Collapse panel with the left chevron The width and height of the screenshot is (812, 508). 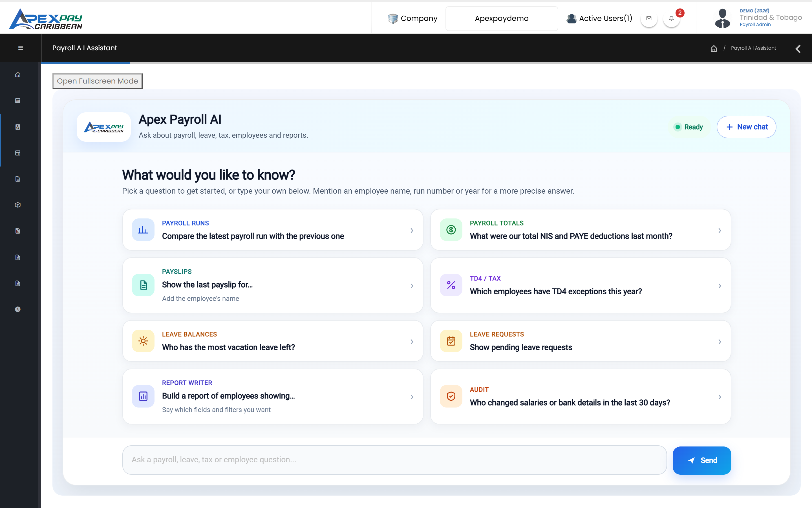click(x=798, y=49)
